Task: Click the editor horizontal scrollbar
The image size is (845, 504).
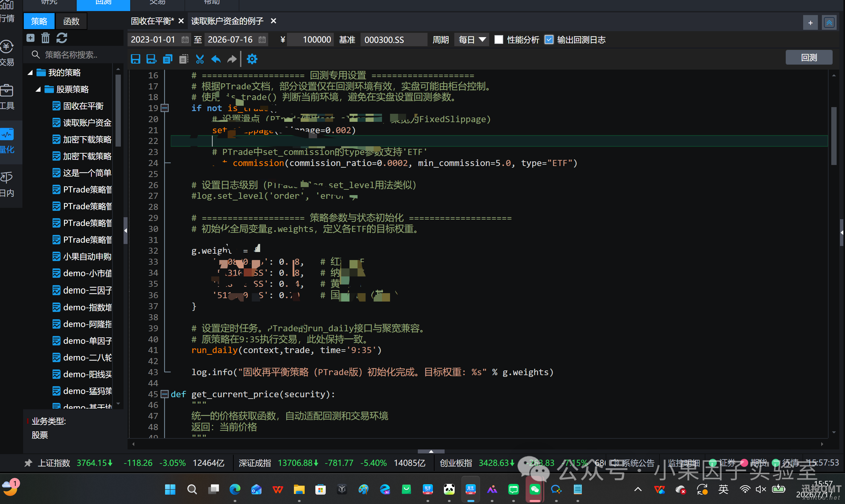Action: point(477,444)
